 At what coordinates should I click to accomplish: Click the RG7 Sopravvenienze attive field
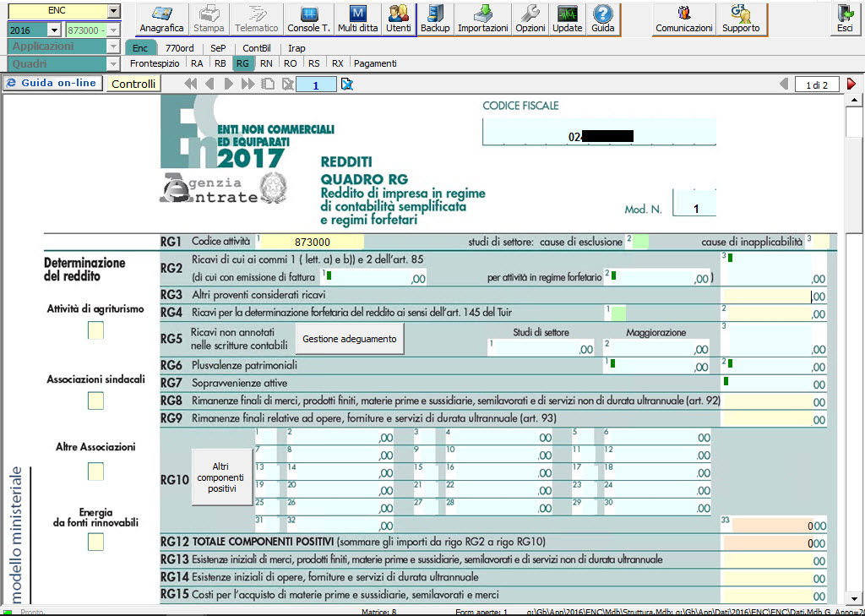(x=774, y=384)
